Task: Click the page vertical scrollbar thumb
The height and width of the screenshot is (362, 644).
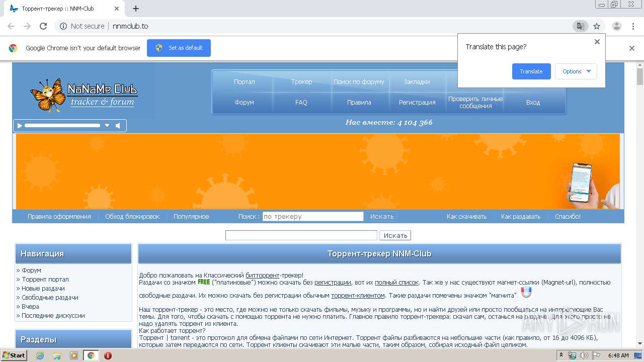Action: [640, 76]
